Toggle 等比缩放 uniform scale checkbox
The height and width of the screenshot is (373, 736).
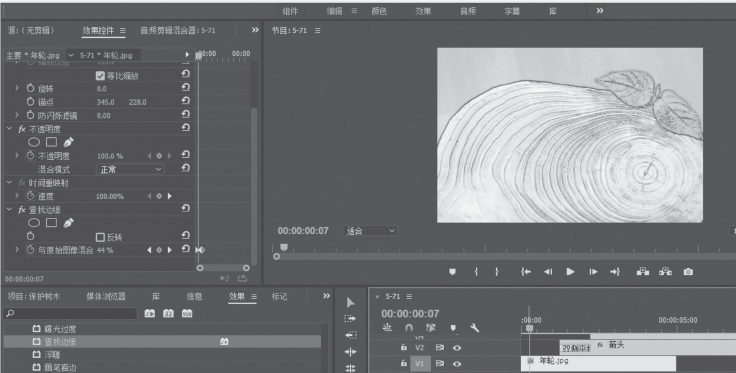[x=100, y=76]
